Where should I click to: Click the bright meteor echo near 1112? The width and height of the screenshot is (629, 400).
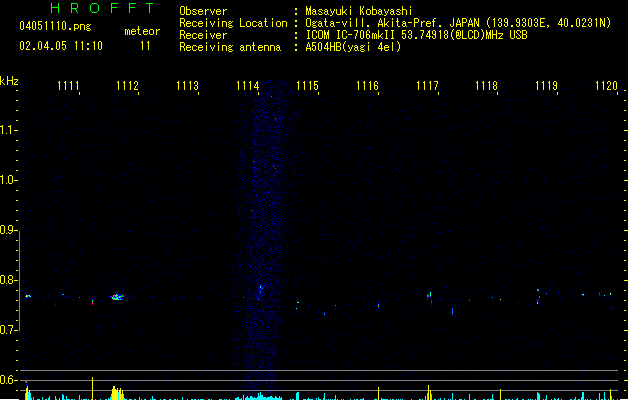(x=117, y=297)
